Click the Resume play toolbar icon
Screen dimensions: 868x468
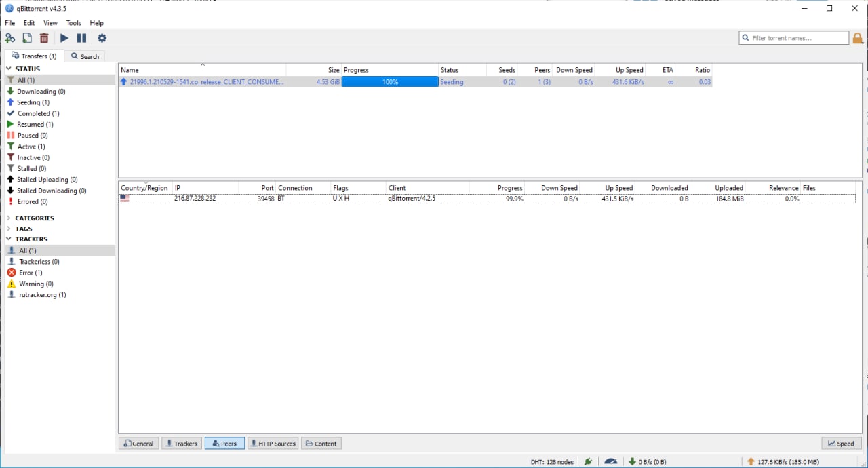tap(64, 38)
